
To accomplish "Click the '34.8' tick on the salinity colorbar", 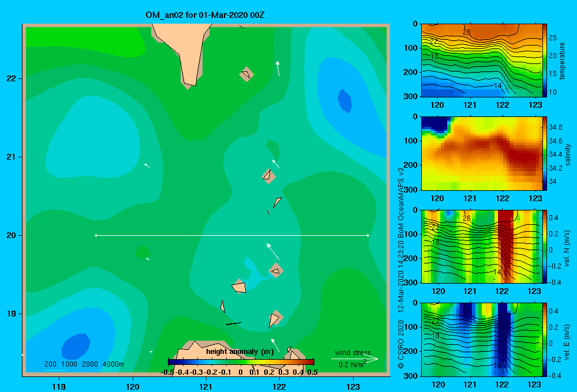I will coord(555,127).
